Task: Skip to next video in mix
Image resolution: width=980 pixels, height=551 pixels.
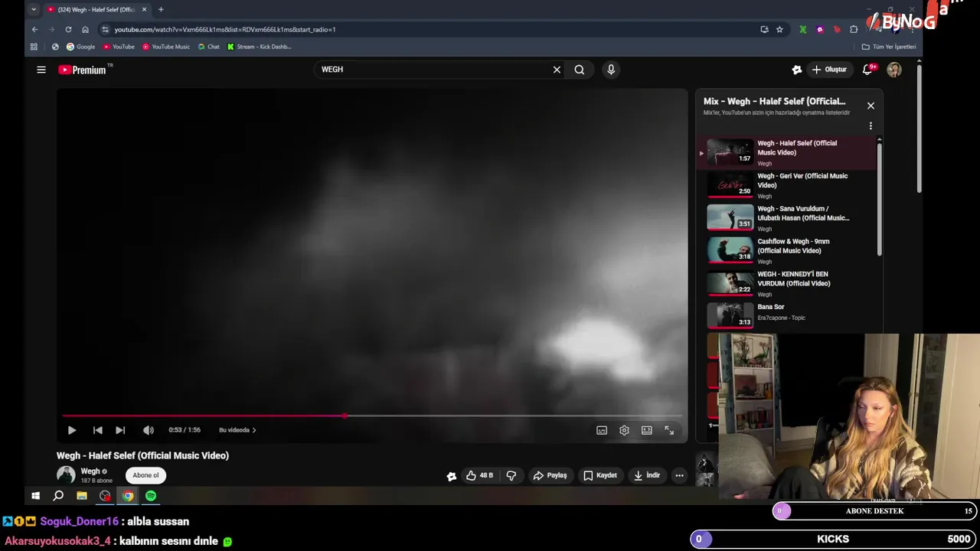Action: click(x=120, y=430)
